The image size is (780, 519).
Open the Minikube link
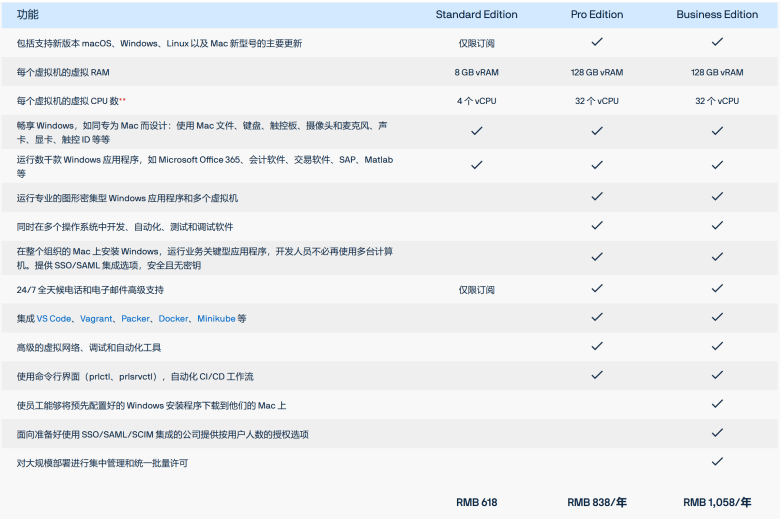pyautogui.click(x=216, y=318)
